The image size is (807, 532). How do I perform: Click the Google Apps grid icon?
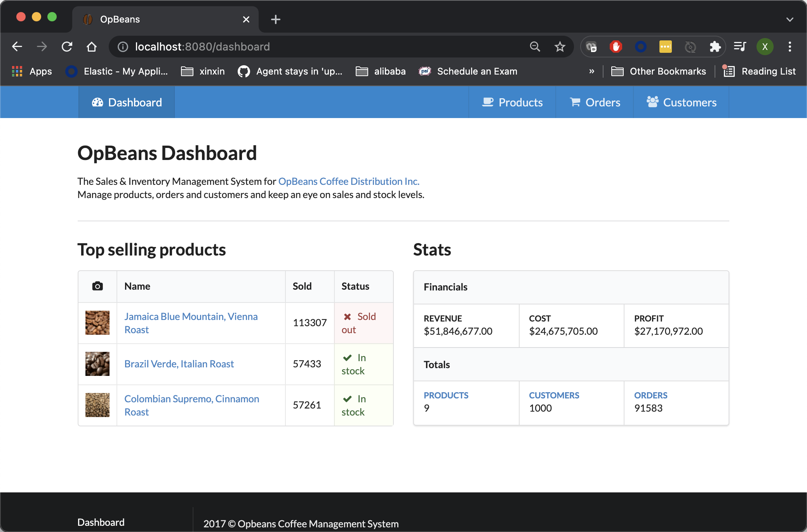[17, 71]
